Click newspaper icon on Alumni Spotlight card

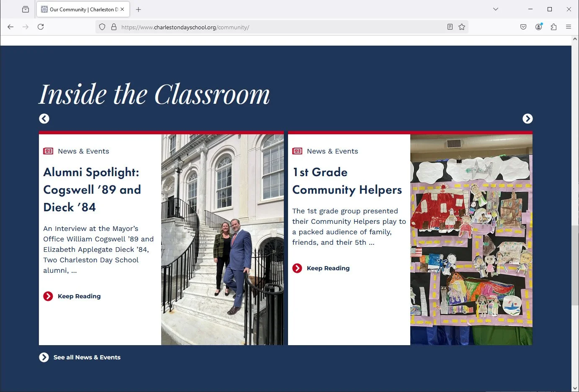(x=48, y=151)
